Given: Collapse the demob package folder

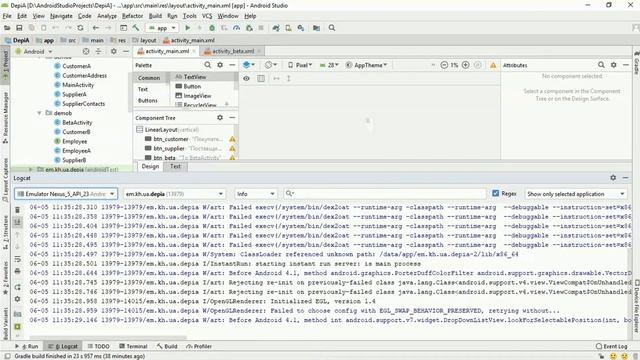Looking at the screenshot, I should pos(40,113).
